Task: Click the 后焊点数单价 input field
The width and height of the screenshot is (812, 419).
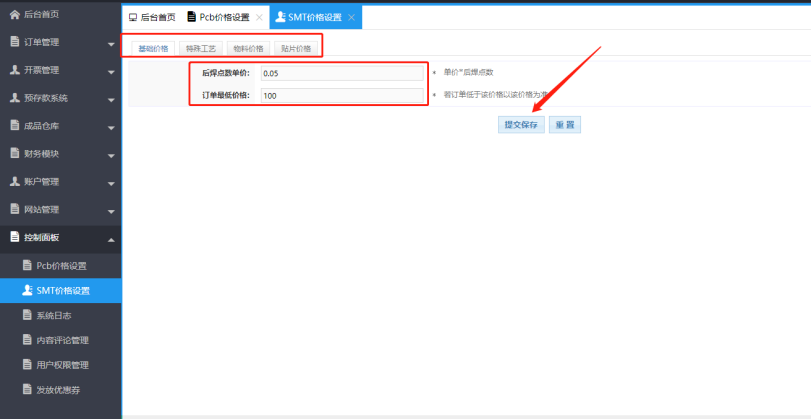Action: (340, 73)
